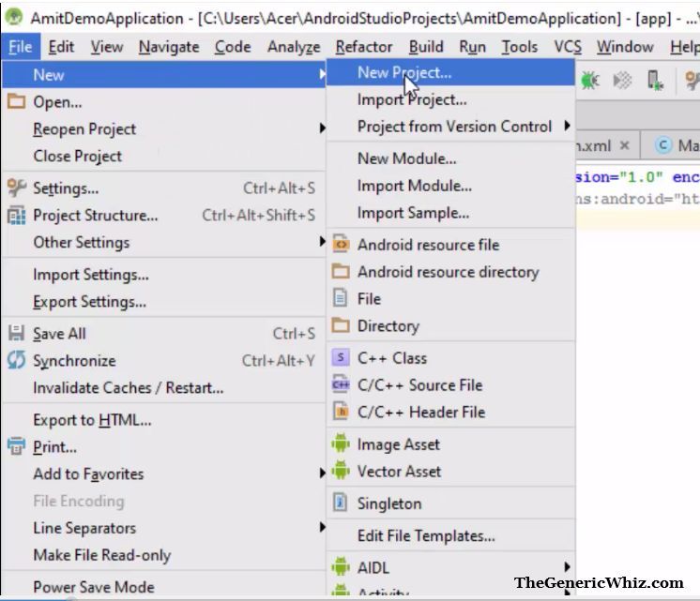The image size is (700, 601).
Task: Open the Refactor menu
Action: coord(364,47)
